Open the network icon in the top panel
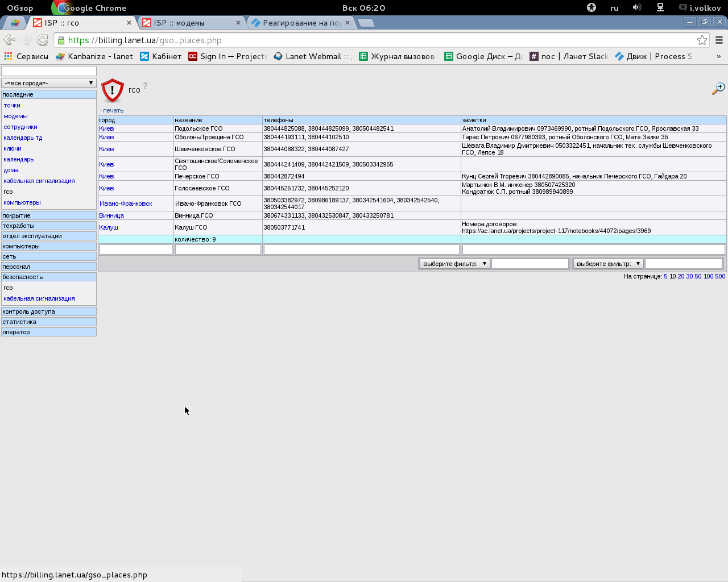 (x=660, y=7)
